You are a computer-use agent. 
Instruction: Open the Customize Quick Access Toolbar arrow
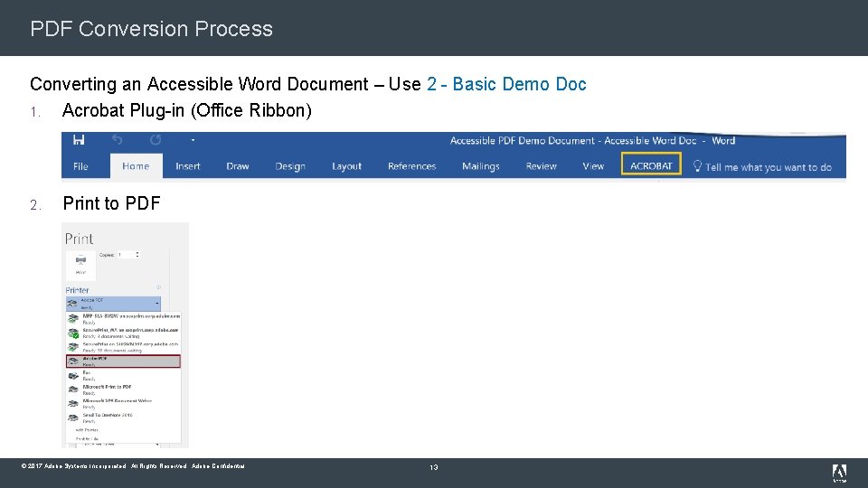coord(193,140)
